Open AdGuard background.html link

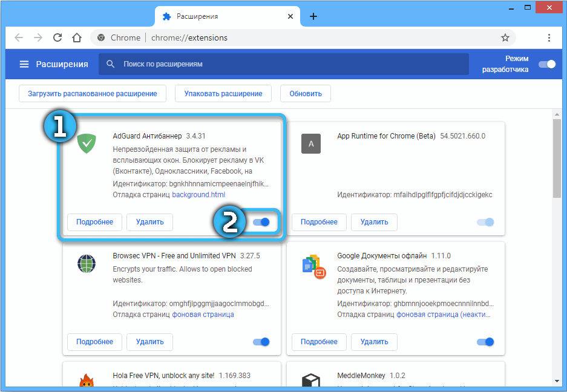pyautogui.click(x=198, y=195)
